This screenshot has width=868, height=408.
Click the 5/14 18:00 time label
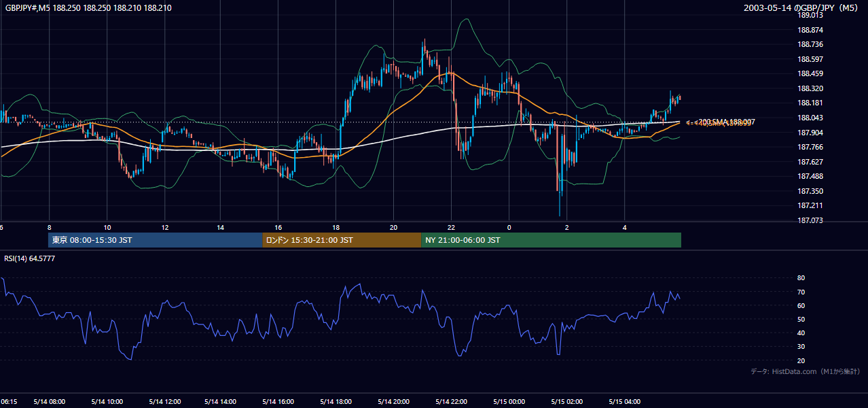[336, 402]
